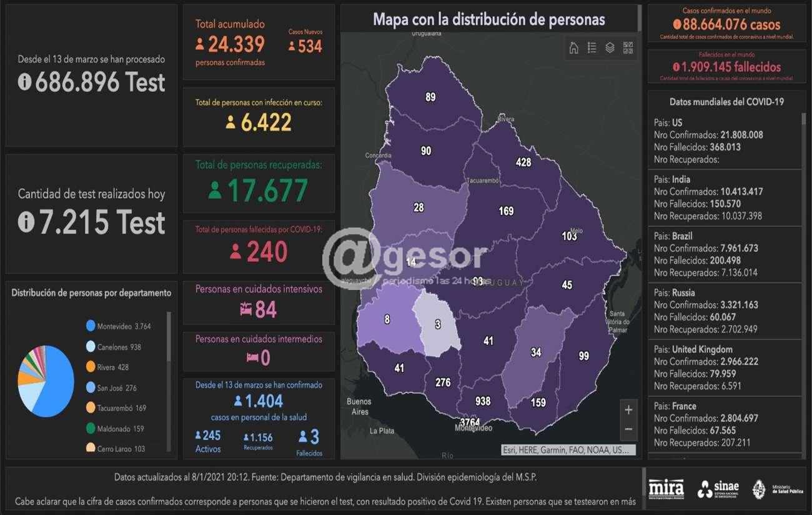Open the map layers stack icon
Image resolution: width=812 pixels, height=515 pixels.
610,48
